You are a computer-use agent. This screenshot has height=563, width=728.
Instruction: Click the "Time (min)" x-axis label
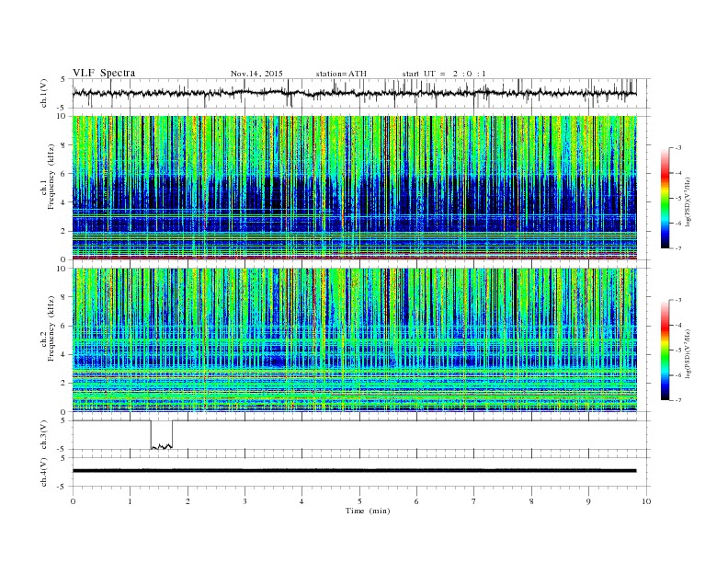click(368, 511)
